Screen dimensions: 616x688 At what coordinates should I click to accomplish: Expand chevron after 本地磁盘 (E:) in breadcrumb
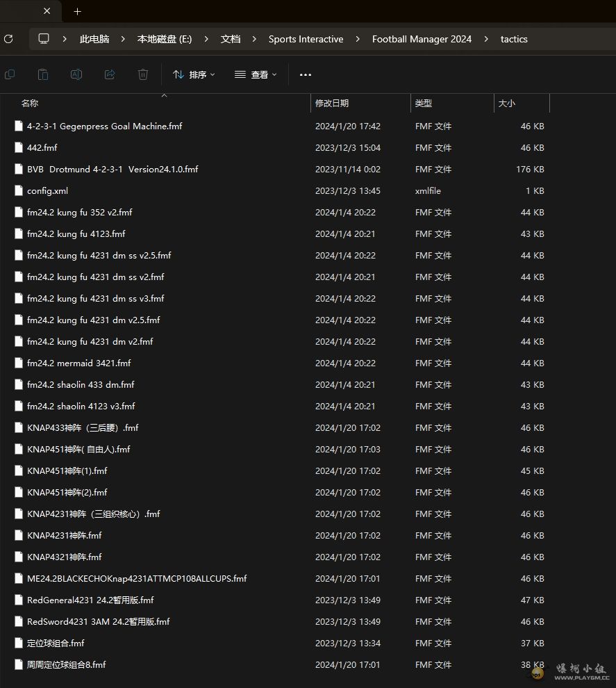(x=206, y=39)
